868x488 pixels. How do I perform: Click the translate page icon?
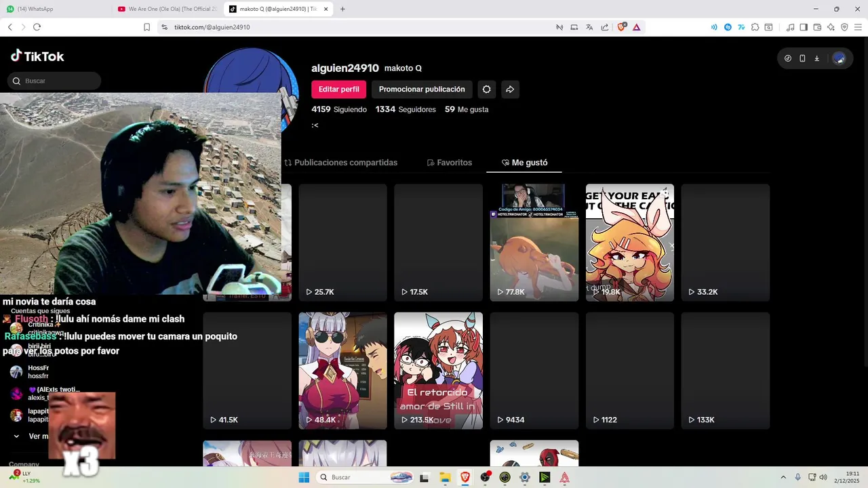coord(589,27)
